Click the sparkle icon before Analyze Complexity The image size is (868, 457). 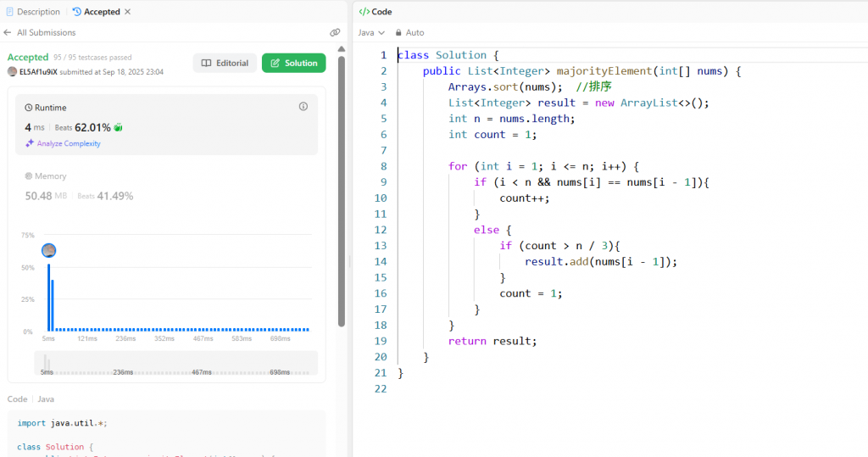tap(30, 143)
